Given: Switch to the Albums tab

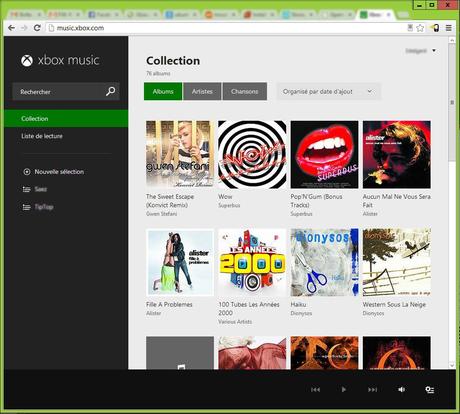Looking at the screenshot, I should click(163, 91).
